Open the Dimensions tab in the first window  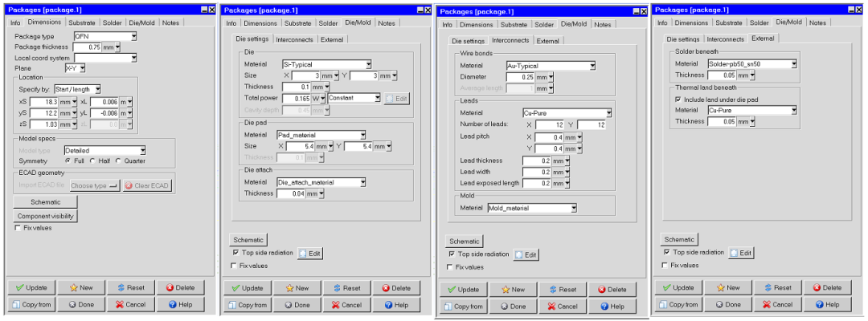pyautogui.click(x=45, y=22)
